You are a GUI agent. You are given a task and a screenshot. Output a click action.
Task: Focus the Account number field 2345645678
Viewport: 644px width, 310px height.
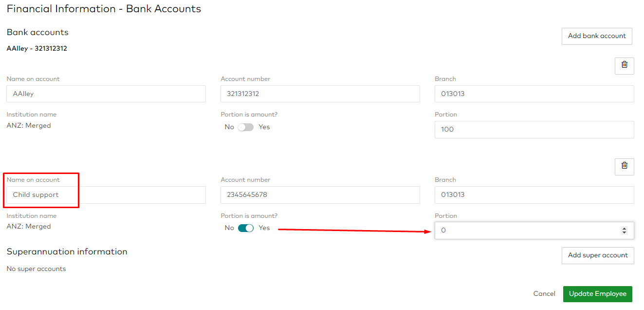(x=320, y=195)
